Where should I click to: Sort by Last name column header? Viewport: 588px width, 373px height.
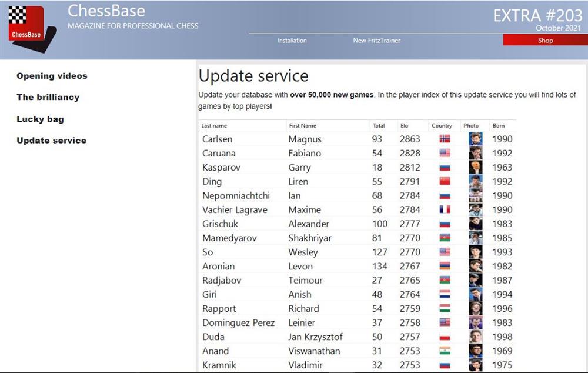coord(214,126)
